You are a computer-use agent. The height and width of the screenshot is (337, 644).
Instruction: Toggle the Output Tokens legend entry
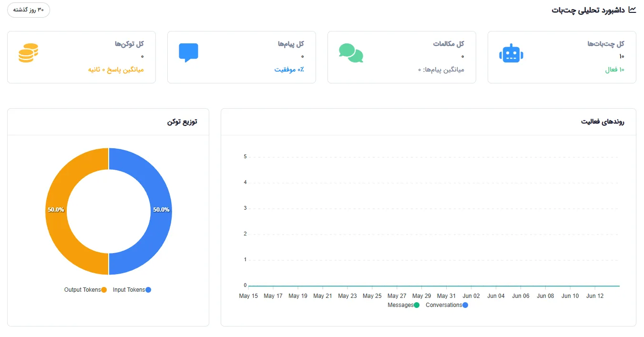(x=86, y=290)
